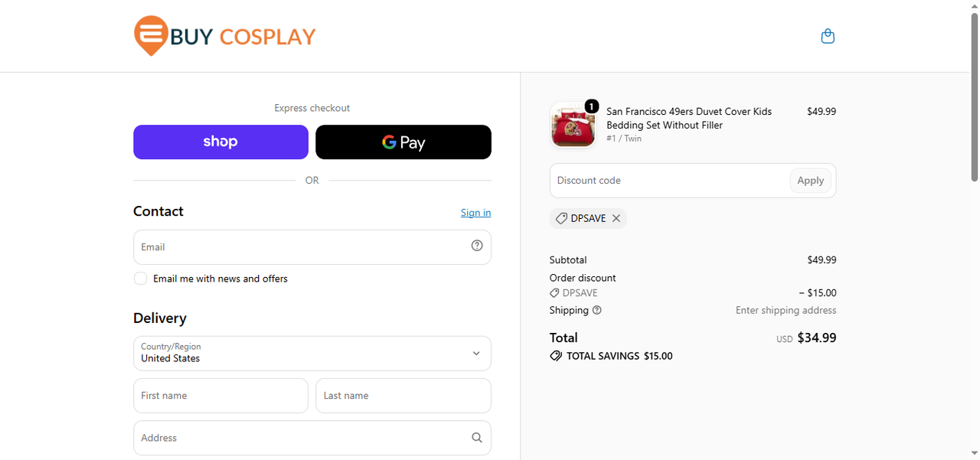980x460 pixels.
Task: Expand the Country/Region dropdown
Action: pyautogui.click(x=312, y=354)
